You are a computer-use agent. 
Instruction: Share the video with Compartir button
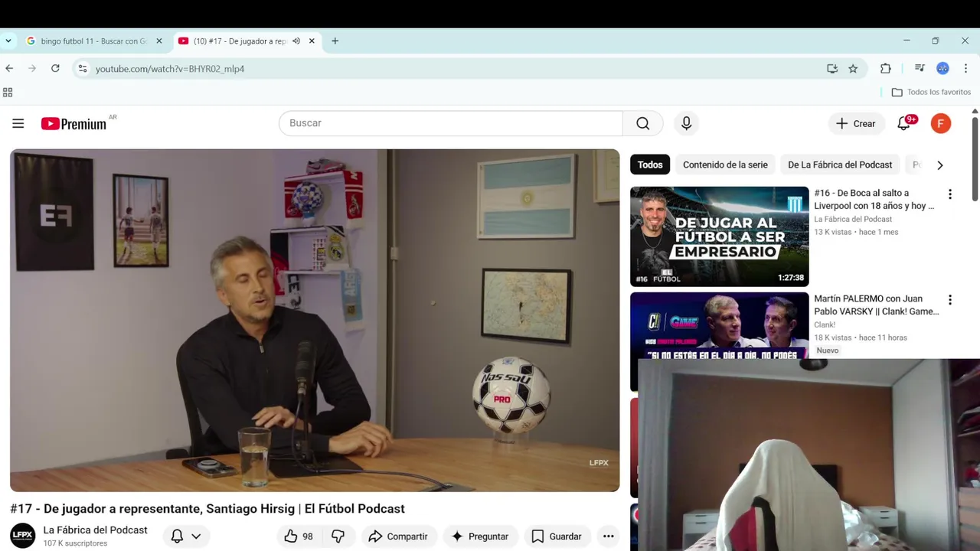pyautogui.click(x=398, y=536)
